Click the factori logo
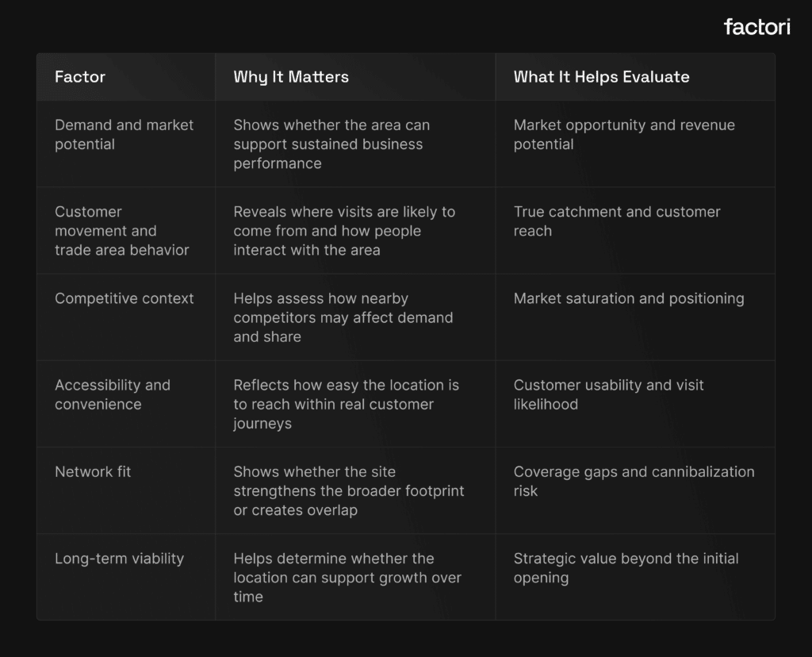Viewport: 812px width, 657px height. pyautogui.click(x=756, y=27)
